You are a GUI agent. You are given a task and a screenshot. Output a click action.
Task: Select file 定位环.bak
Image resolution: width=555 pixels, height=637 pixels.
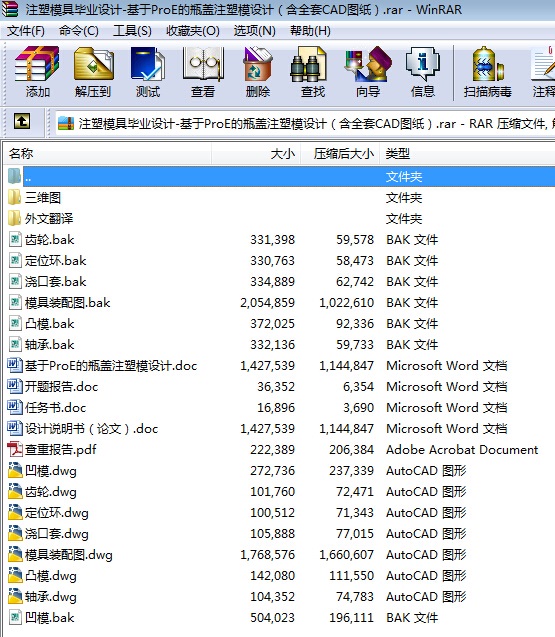pos(56,261)
